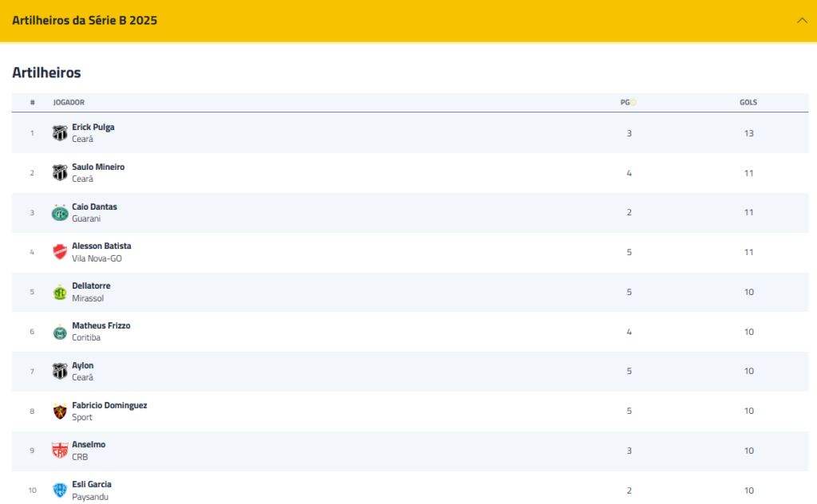Click Mirassol crest beside Dellatorre

click(x=60, y=292)
